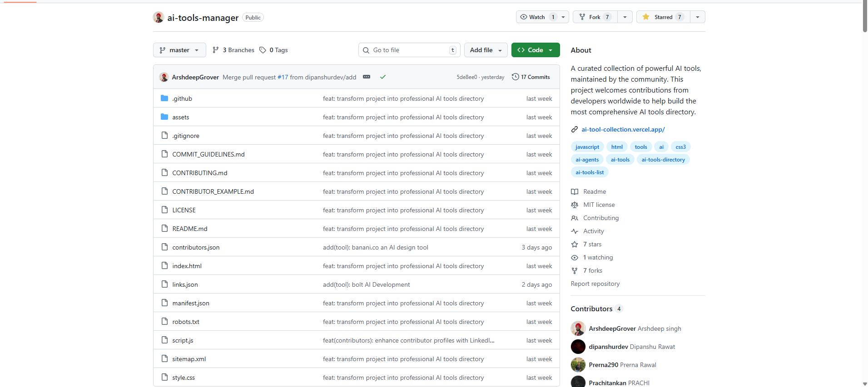868x387 pixels.
Task: Open the contributors.json file
Action: 196,247
